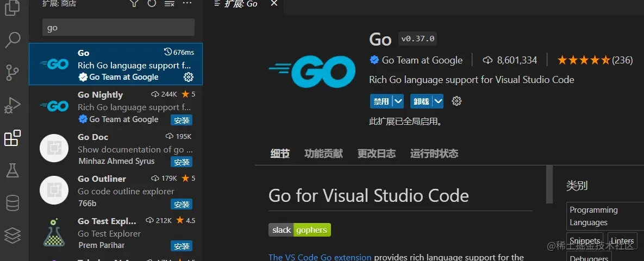This screenshot has height=261, width=644.
Task: Click the Go for Visual Studio Code heading
Action: pos(368,196)
